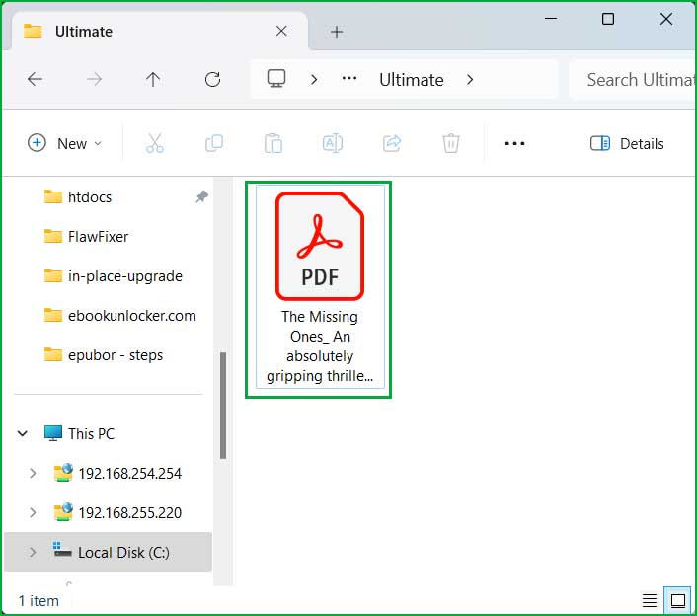
Task: Click Ultimate breadcrumb in address bar
Action: point(411,80)
